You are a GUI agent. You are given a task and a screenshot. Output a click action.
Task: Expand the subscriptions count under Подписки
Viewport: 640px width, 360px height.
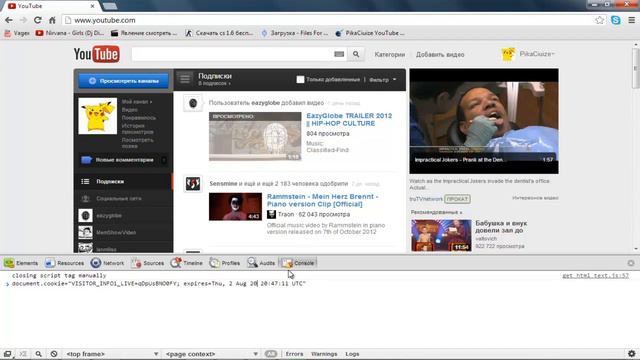214,83
